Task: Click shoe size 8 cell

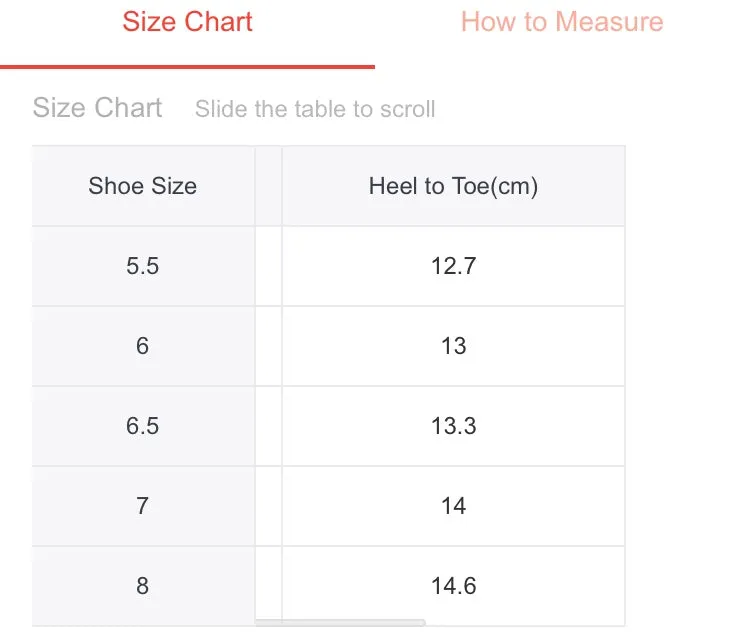Action: coord(143,585)
